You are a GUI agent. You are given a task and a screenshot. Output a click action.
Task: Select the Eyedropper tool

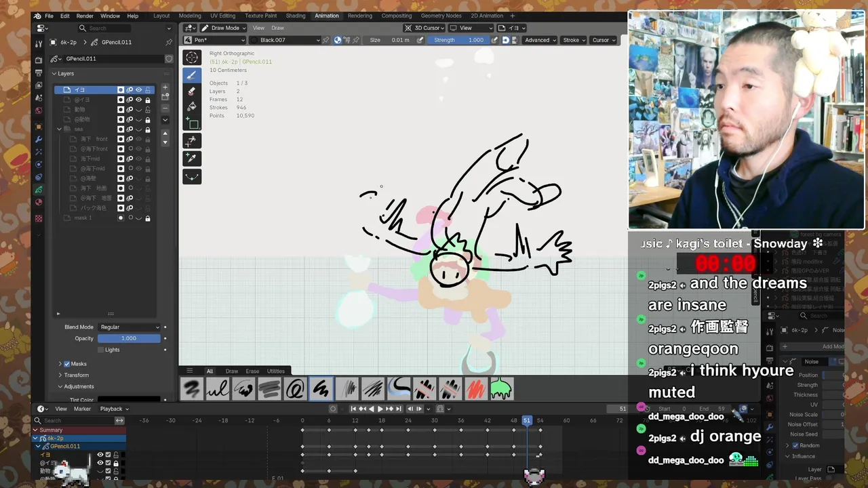coord(192,158)
